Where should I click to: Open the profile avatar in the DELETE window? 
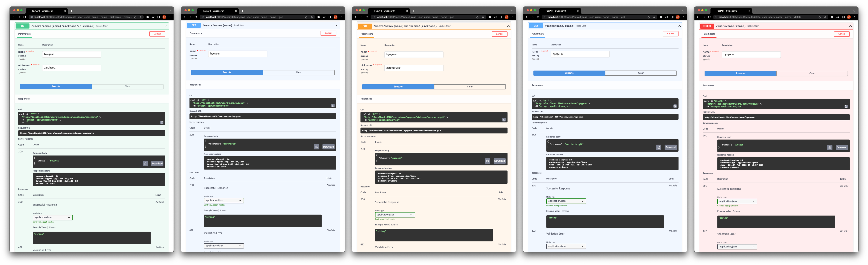click(849, 17)
